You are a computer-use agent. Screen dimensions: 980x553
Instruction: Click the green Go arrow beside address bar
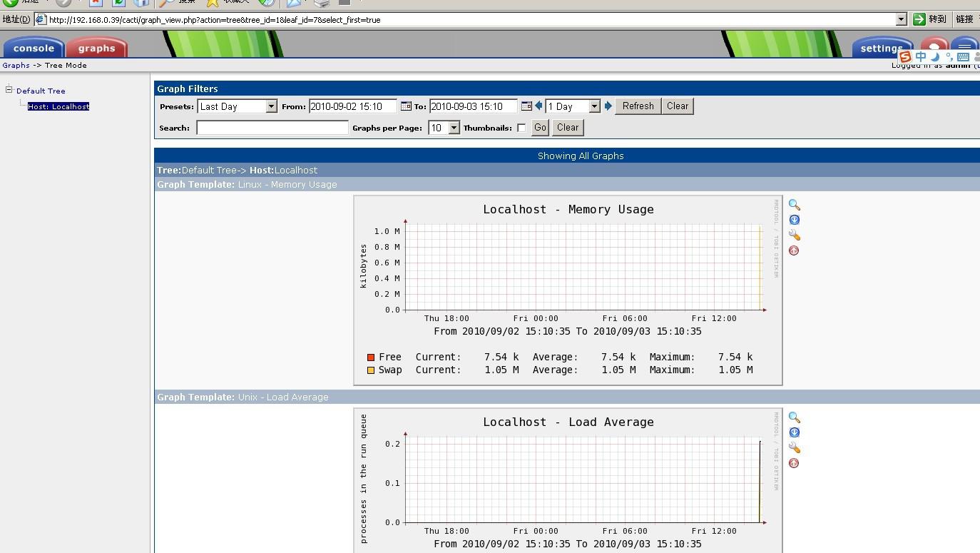919,19
